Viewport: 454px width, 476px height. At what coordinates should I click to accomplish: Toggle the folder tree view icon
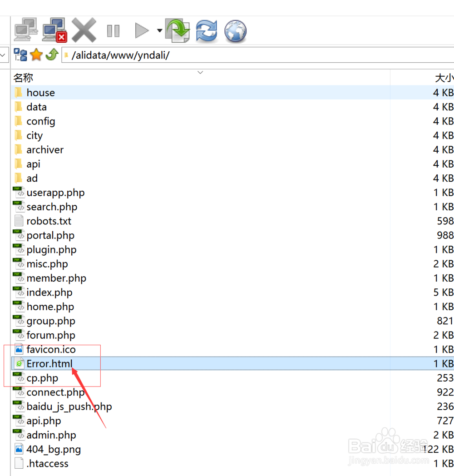pyautogui.click(x=20, y=55)
